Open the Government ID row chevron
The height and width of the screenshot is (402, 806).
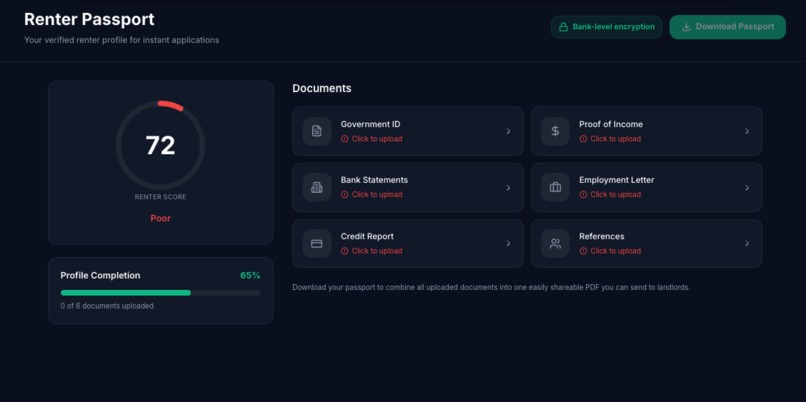pos(508,131)
